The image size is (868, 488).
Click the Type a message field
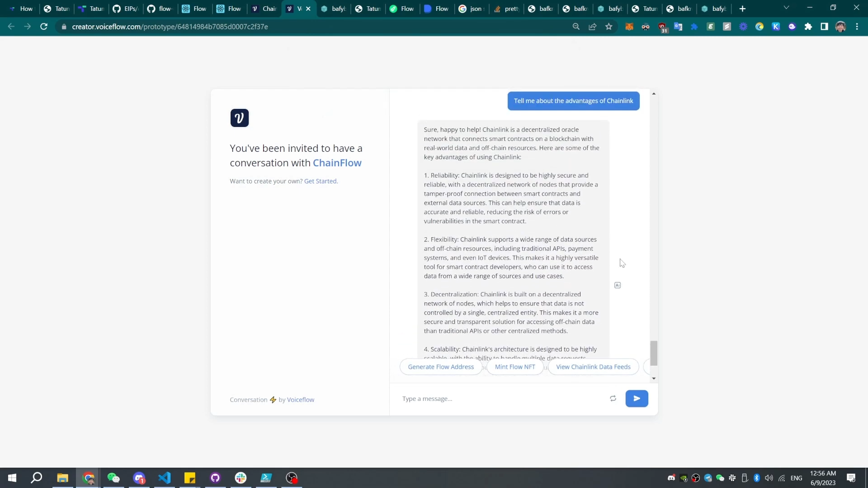click(497, 399)
